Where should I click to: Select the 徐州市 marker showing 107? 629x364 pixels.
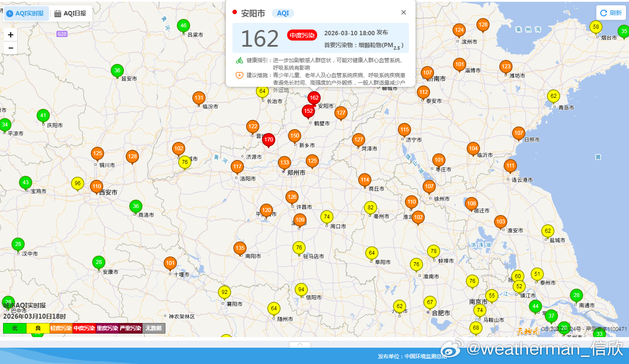click(x=429, y=187)
